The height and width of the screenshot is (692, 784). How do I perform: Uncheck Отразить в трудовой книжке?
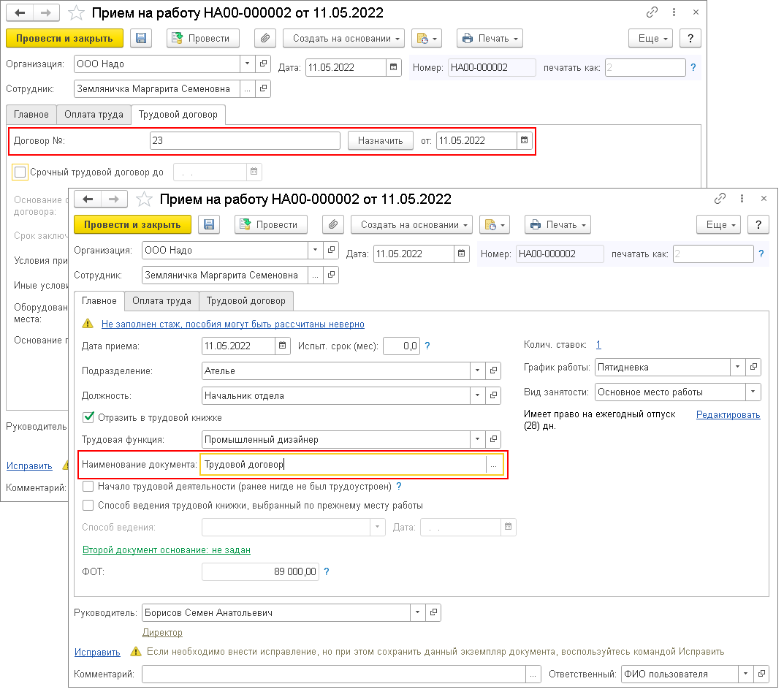pyautogui.click(x=88, y=417)
